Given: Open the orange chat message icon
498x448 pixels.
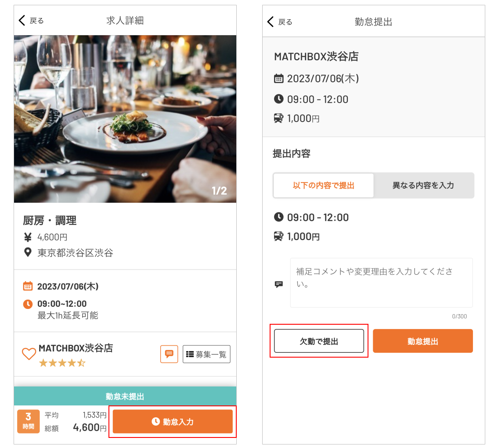Looking at the screenshot, I should (169, 354).
